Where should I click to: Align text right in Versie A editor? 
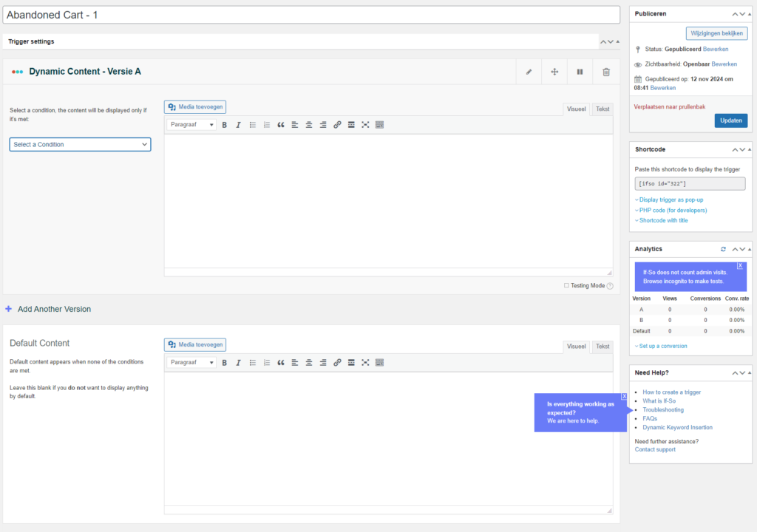coord(323,125)
